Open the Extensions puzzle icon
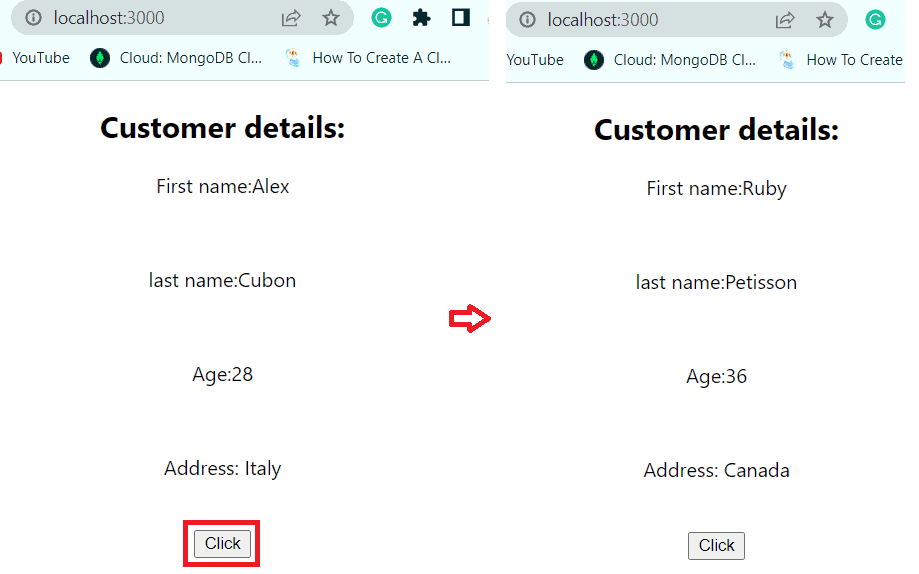This screenshot has width=919, height=574. coord(421,18)
